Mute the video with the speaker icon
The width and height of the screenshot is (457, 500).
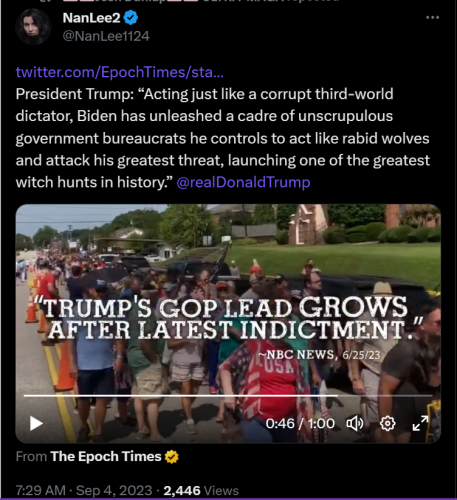(355, 424)
